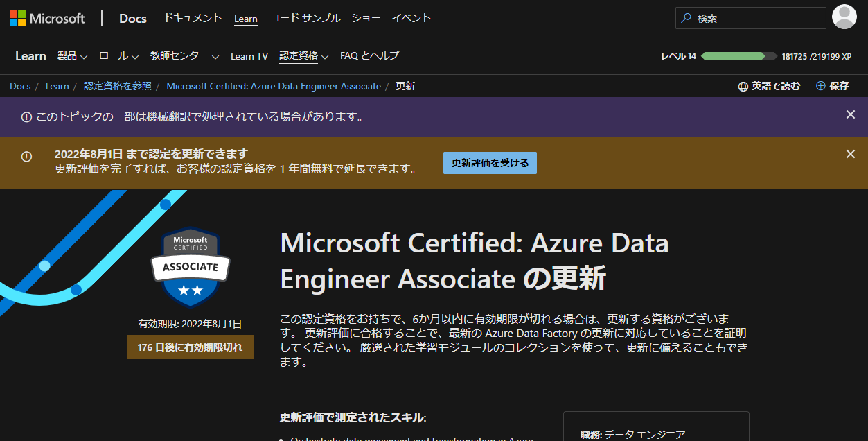Close the 2022年8月1日 renewal banner
The width and height of the screenshot is (868, 441).
point(851,154)
